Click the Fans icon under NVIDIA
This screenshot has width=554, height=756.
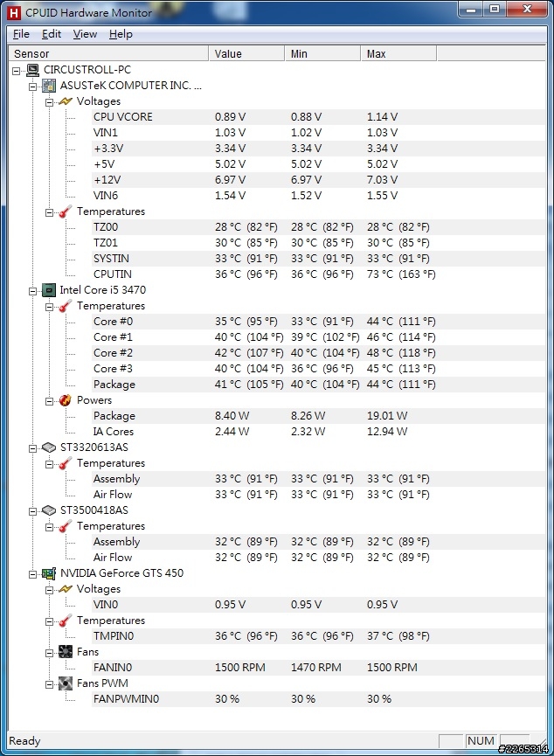65,652
